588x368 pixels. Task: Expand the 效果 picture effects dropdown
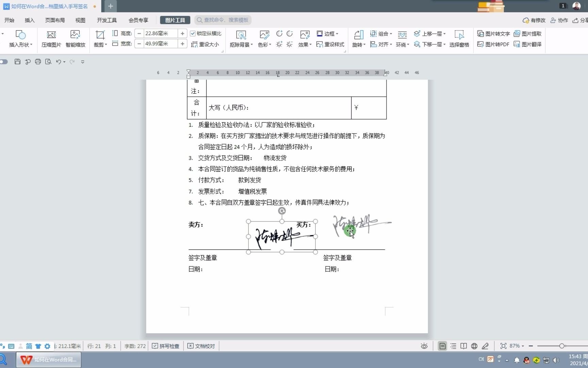304,38
